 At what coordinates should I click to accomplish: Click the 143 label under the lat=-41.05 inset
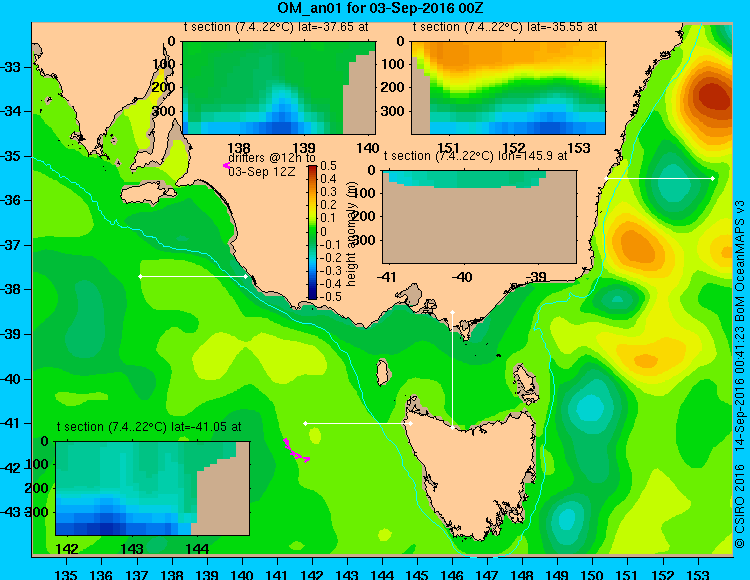132,549
